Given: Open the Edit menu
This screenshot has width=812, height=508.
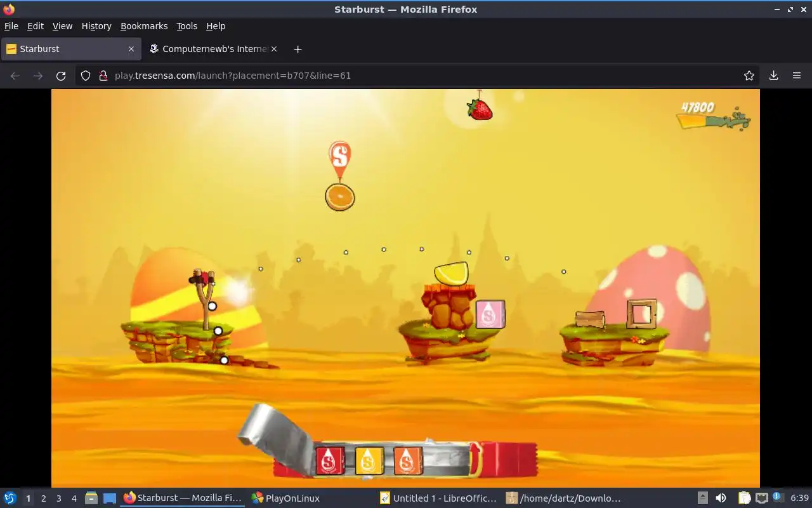Looking at the screenshot, I should (x=36, y=26).
